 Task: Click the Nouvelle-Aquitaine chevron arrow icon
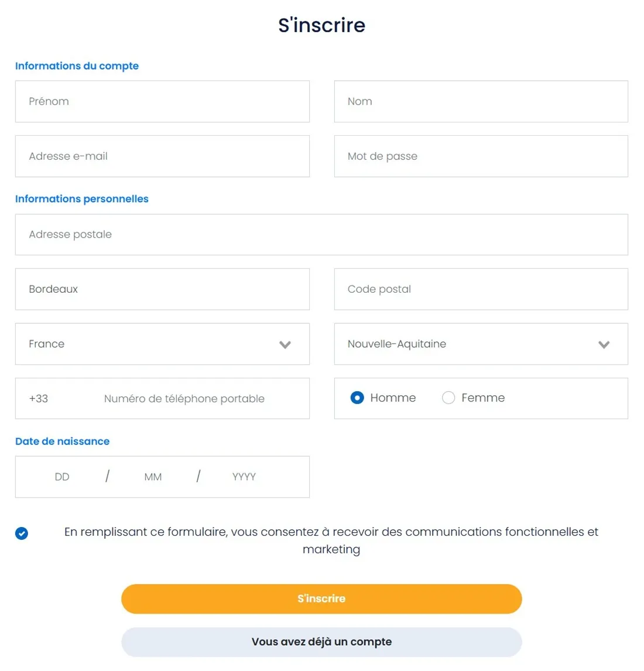click(604, 345)
